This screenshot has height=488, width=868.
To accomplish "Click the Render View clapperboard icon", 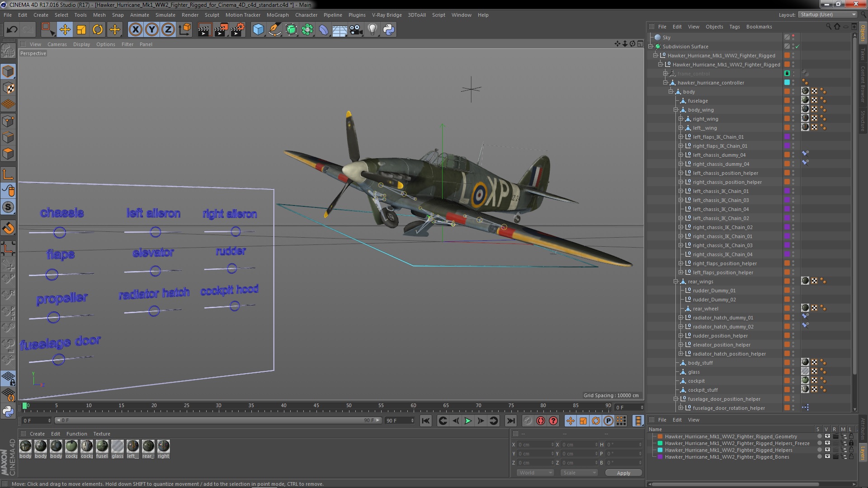I will [x=204, y=30].
